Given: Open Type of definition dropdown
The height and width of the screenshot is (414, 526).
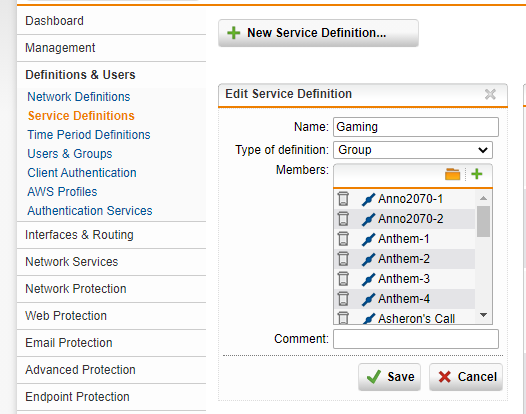Looking at the screenshot, I should pos(413,150).
